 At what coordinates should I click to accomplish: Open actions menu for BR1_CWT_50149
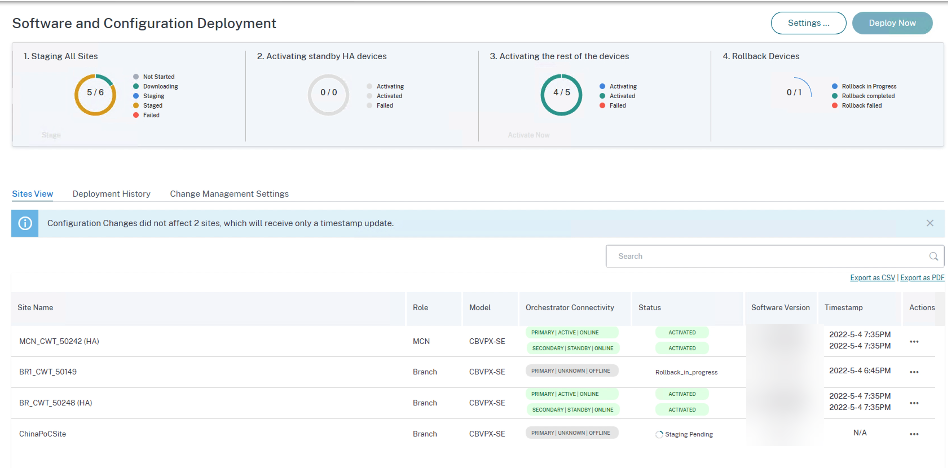914,372
